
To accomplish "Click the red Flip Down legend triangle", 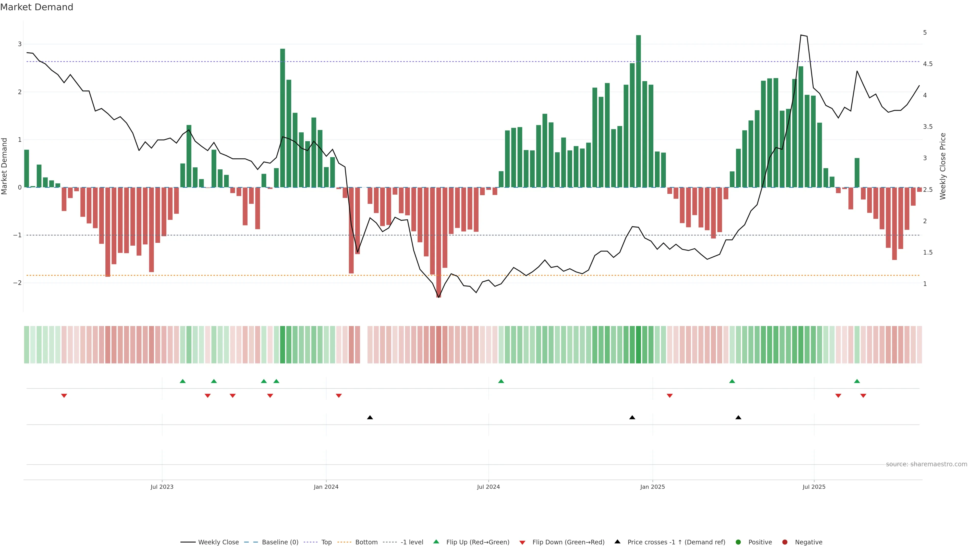I will [522, 542].
